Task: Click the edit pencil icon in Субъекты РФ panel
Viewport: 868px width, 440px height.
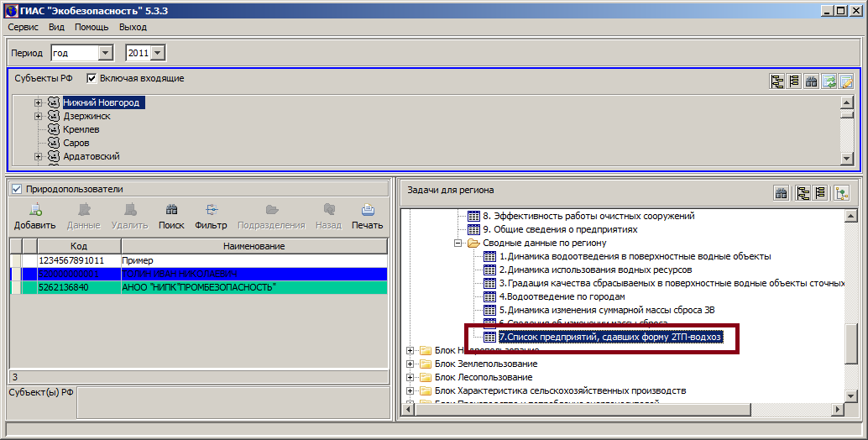Action: [846, 81]
